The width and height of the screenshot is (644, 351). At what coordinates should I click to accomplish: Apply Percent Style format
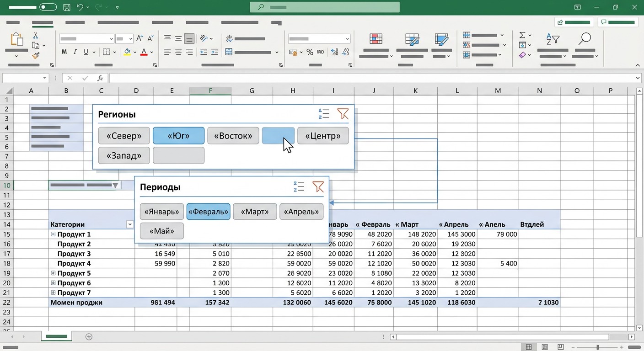(310, 52)
